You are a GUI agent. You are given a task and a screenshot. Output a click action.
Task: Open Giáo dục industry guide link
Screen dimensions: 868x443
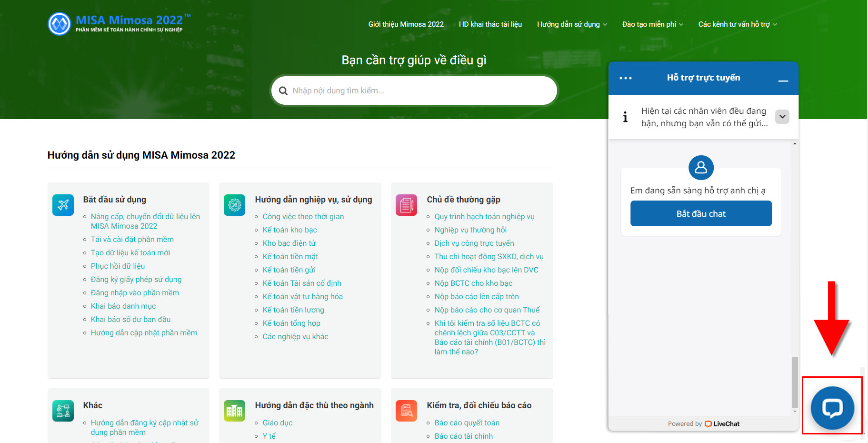pos(278,423)
